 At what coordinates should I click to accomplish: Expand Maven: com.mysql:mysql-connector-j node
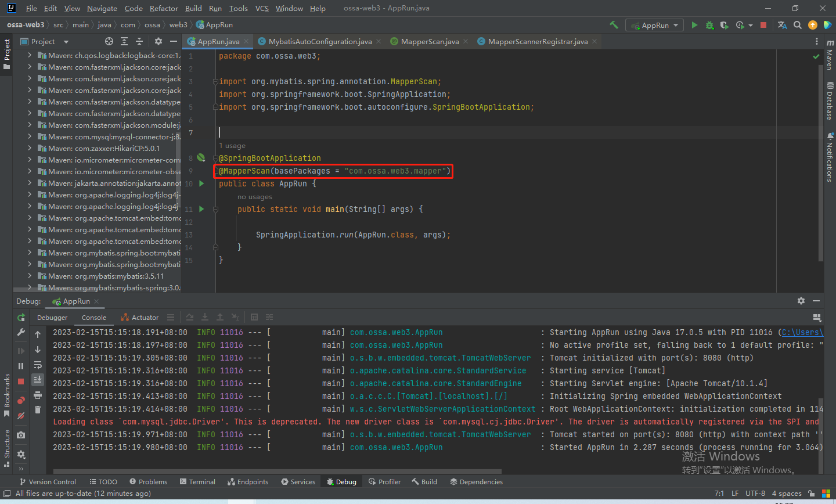30,136
